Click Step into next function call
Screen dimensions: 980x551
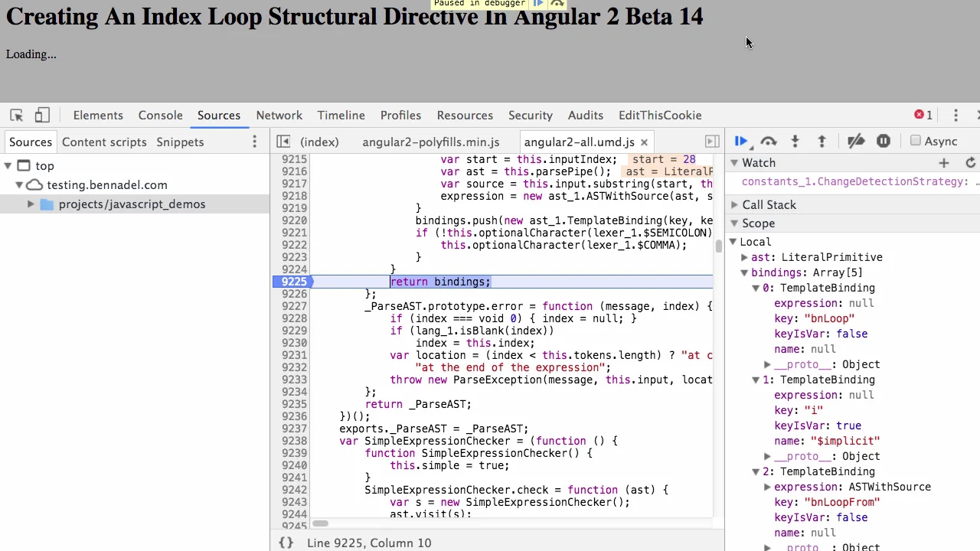click(x=795, y=142)
